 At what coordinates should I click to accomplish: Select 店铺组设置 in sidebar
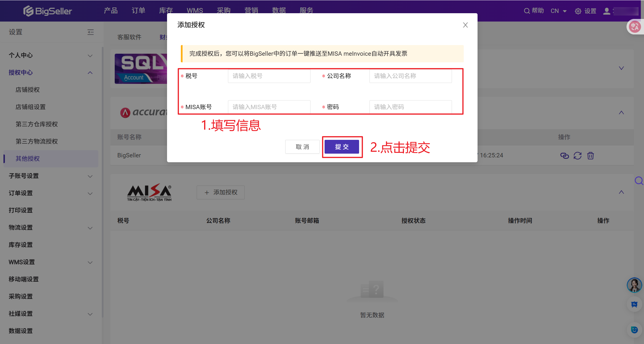coord(30,107)
